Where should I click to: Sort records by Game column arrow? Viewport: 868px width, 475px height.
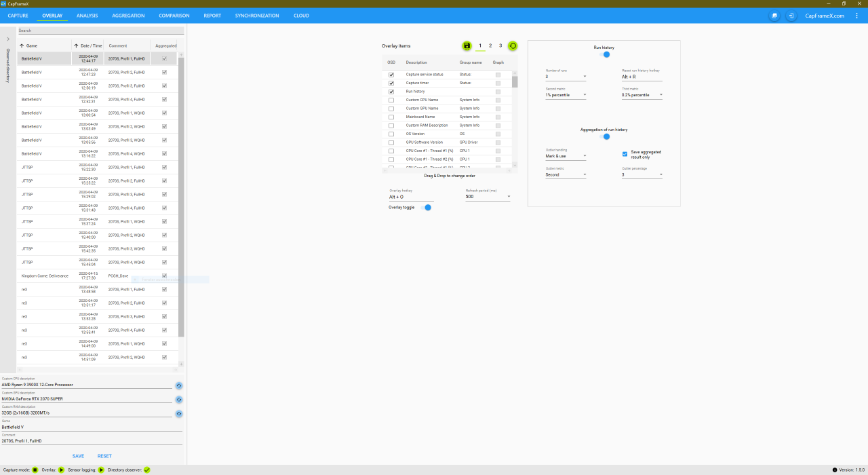click(x=22, y=45)
